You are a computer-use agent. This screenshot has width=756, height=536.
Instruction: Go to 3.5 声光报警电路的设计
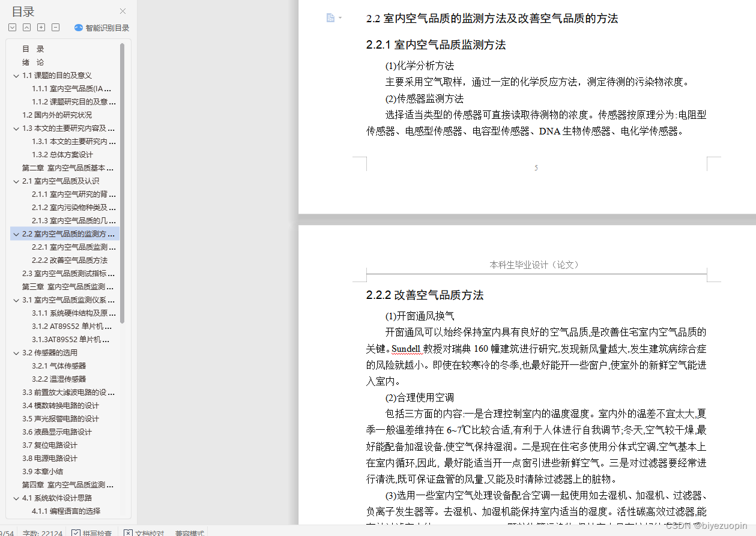pos(61,419)
